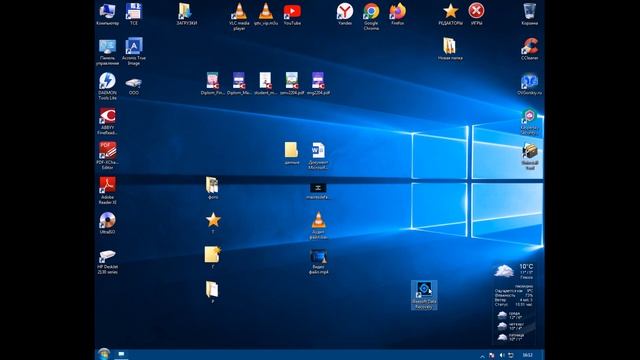Open the Компьютер desktop icon

pos(107,14)
